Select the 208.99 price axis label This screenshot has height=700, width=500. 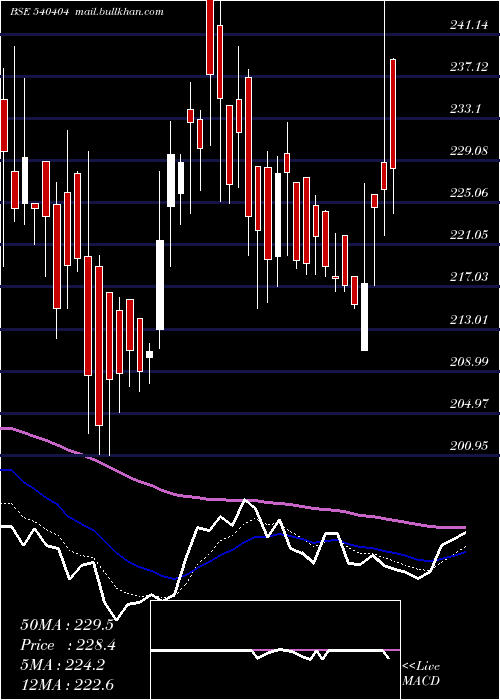tap(469, 362)
